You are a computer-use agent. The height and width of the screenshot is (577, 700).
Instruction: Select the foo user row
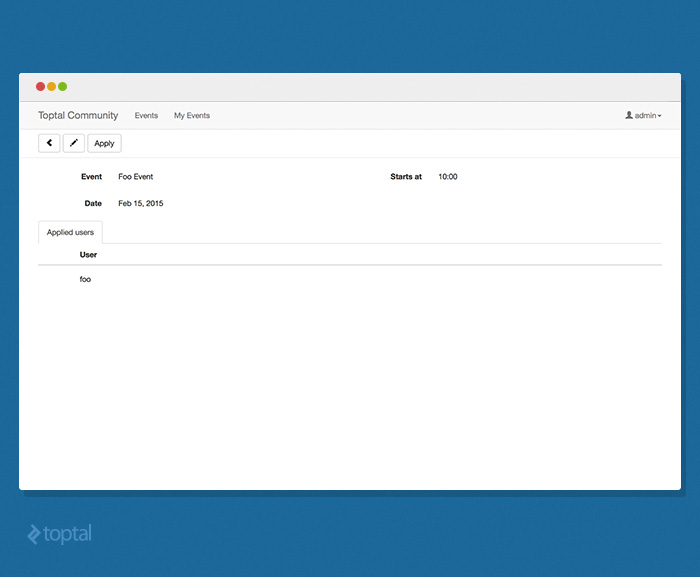pos(85,279)
